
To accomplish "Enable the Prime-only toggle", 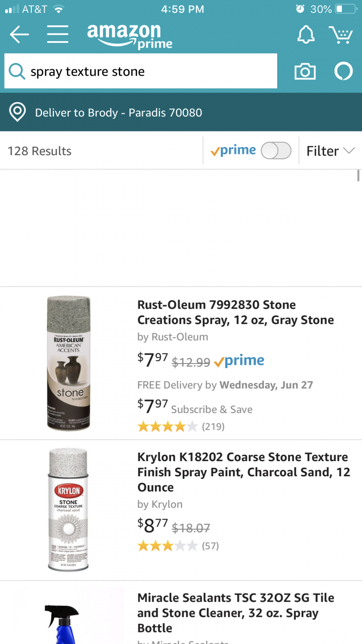I will point(276,151).
